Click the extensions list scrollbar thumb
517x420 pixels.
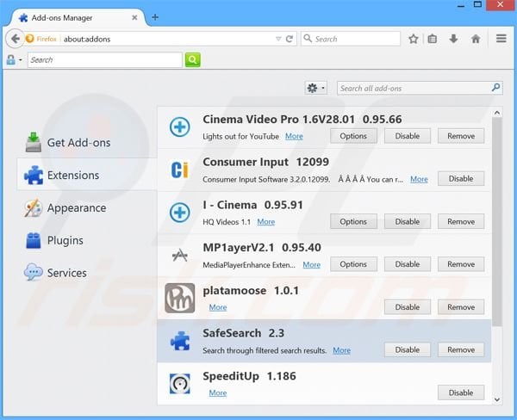[x=497, y=222]
